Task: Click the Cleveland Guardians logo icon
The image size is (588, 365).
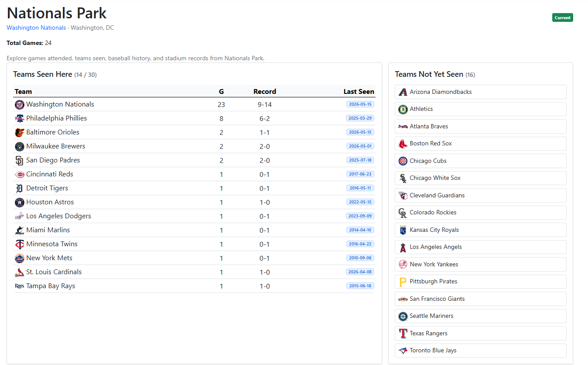Action: click(x=403, y=196)
